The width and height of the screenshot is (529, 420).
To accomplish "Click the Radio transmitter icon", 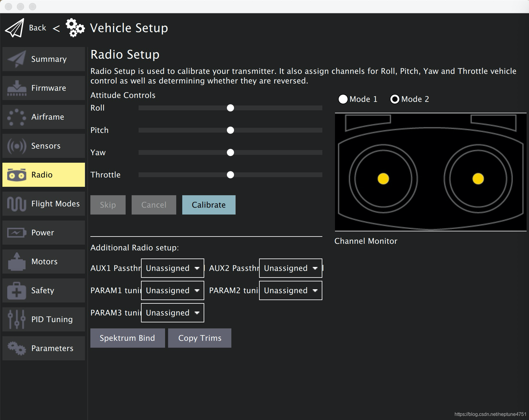I will tap(17, 175).
